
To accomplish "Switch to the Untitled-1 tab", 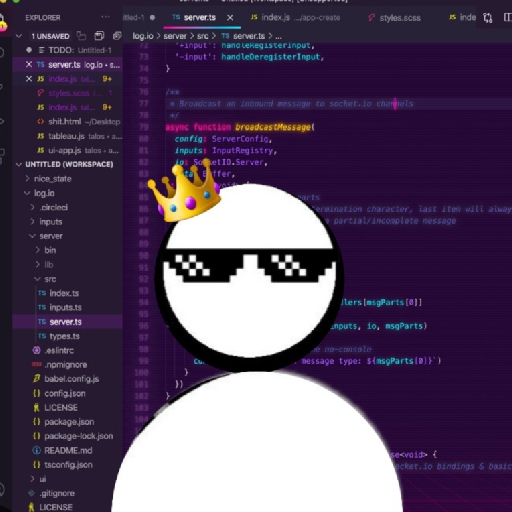I will pos(138,17).
